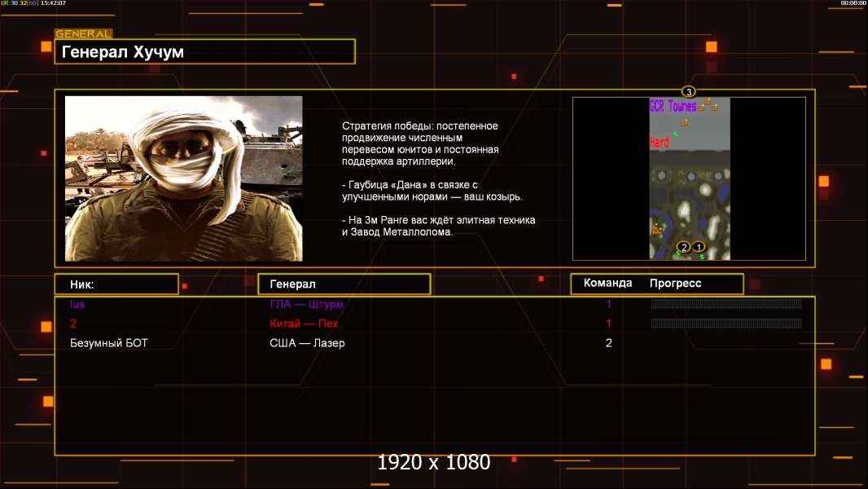Click the purple GCR Townes label on the minimap
Viewport: 868px width, 489px height.
click(673, 106)
